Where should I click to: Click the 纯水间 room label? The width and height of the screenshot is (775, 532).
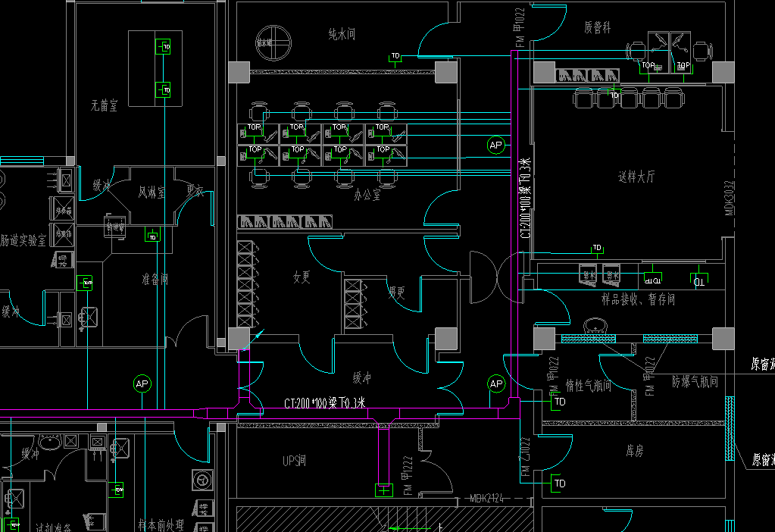tap(342, 34)
